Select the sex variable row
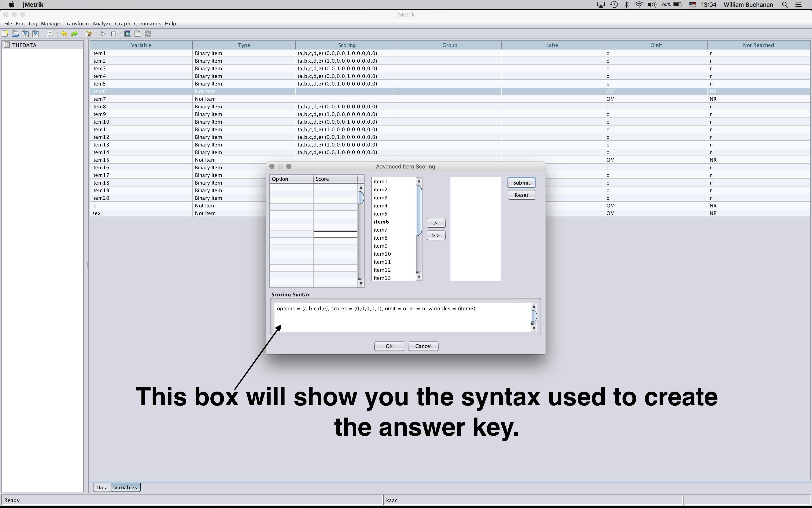This screenshot has width=812, height=508. [450, 213]
